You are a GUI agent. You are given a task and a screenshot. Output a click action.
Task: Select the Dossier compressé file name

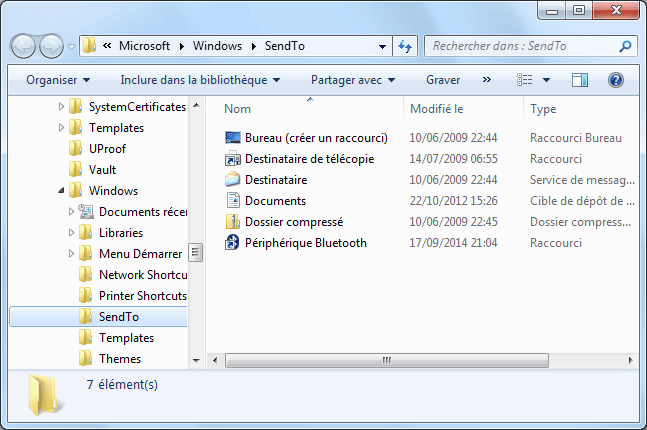[294, 222]
